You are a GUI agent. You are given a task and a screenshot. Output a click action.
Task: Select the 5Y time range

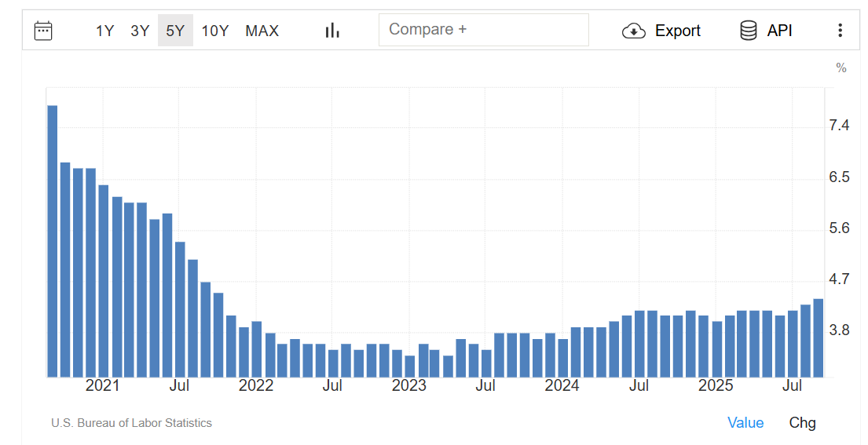pyautogui.click(x=175, y=31)
